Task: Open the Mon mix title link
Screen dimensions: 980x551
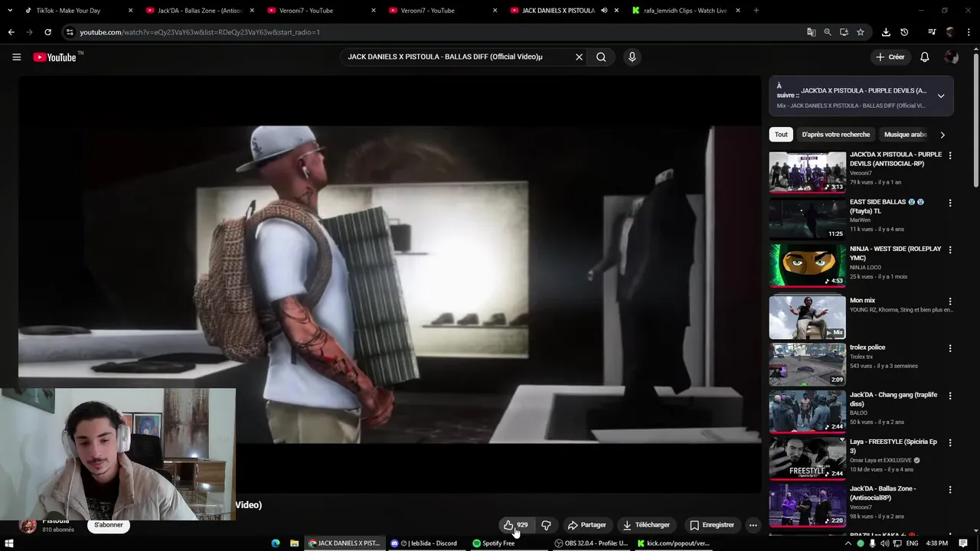Action: (x=862, y=301)
